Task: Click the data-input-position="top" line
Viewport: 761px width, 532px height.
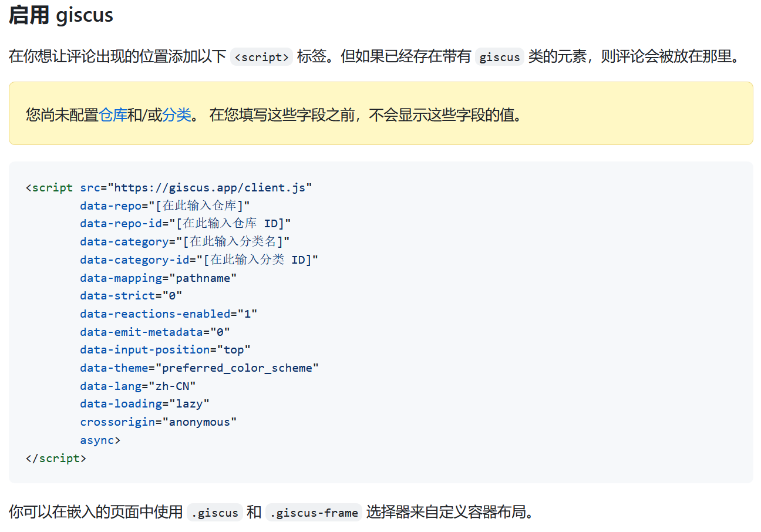Action: point(166,349)
